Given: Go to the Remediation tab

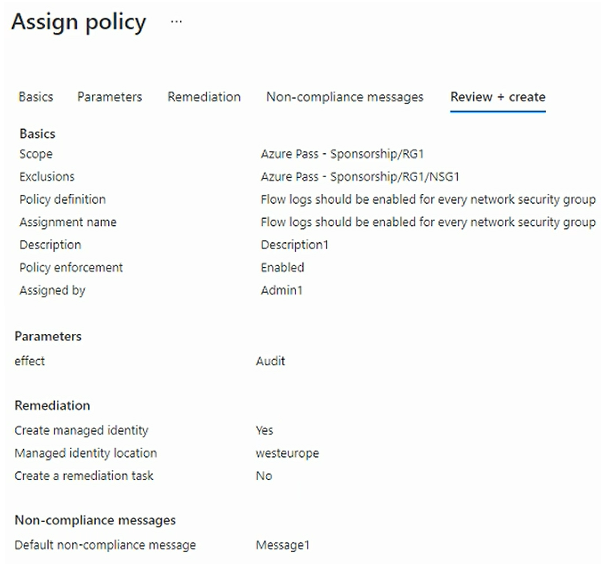Looking at the screenshot, I should 204,97.
